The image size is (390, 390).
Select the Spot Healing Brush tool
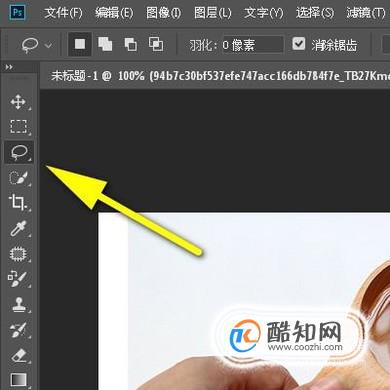(x=18, y=254)
